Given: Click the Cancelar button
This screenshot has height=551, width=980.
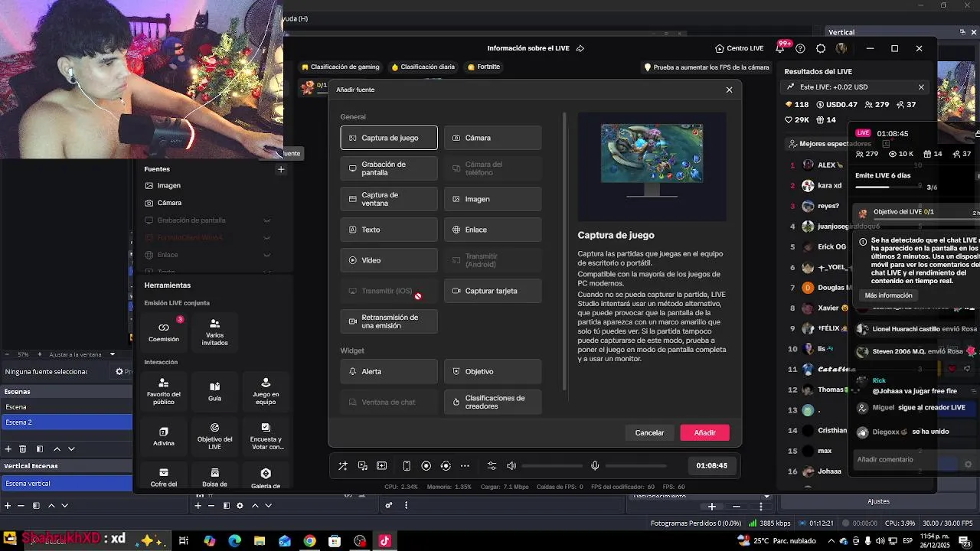Looking at the screenshot, I should 649,432.
